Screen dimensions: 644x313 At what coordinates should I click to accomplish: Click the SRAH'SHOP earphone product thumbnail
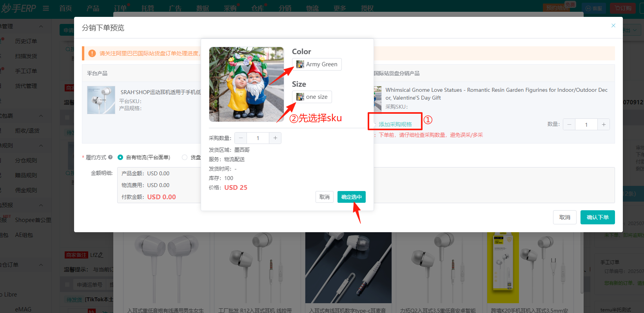[x=101, y=100]
